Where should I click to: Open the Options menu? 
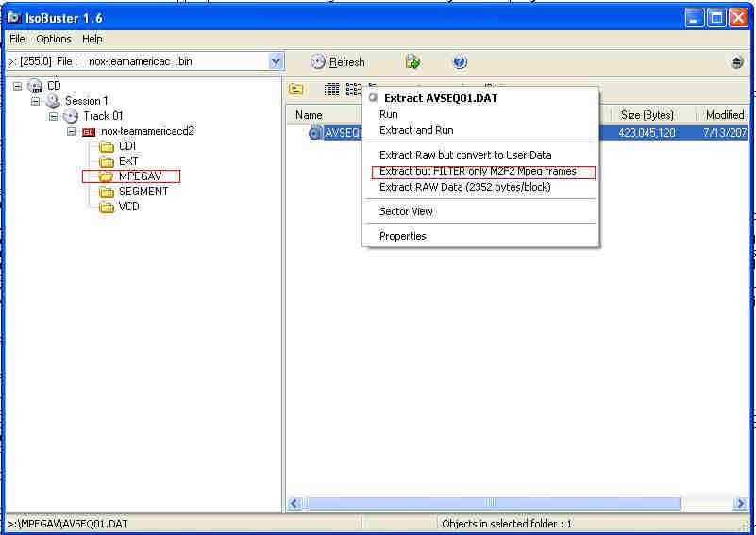(54, 39)
